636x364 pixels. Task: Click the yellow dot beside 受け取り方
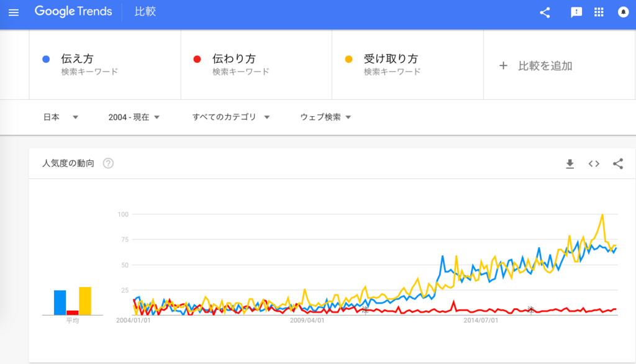coord(348,59)
